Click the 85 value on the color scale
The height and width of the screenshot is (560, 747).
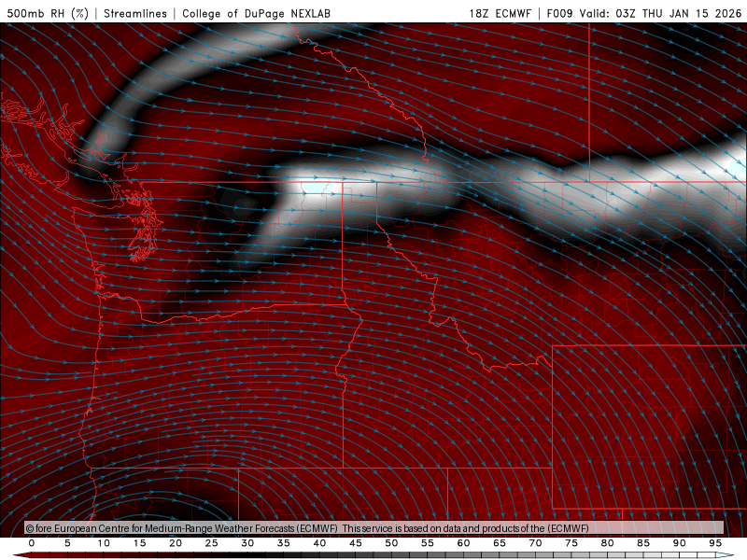643,543
